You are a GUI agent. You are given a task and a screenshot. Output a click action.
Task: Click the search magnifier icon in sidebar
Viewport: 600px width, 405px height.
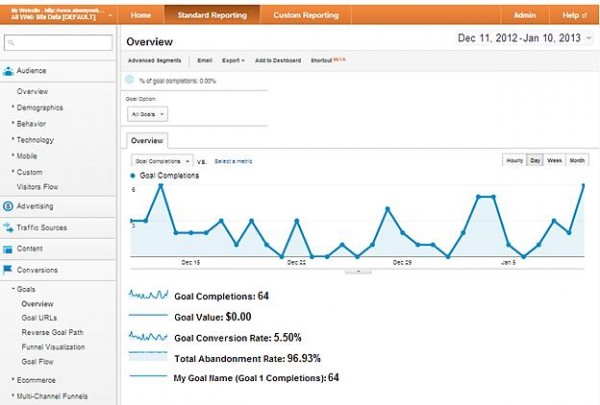tap(10, 43)
